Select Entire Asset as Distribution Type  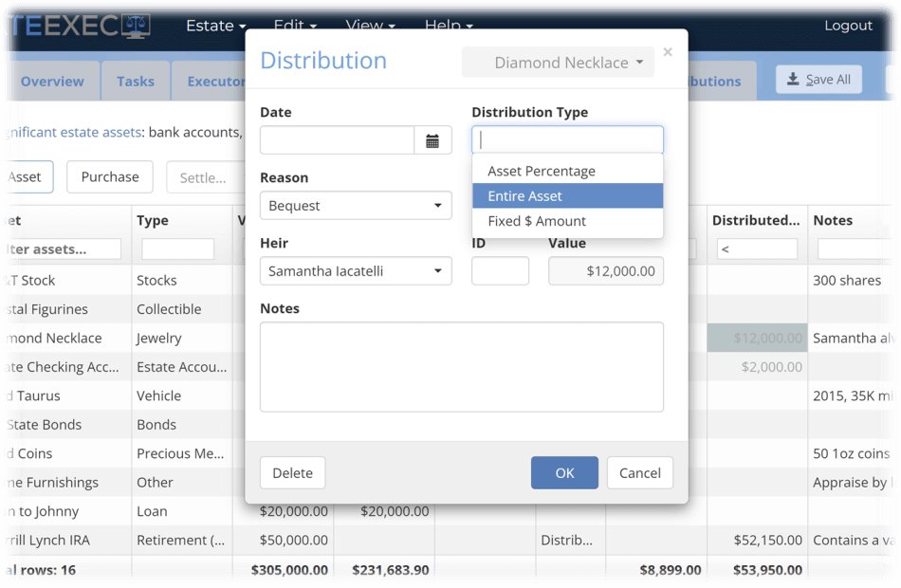[x=567, y=195]
